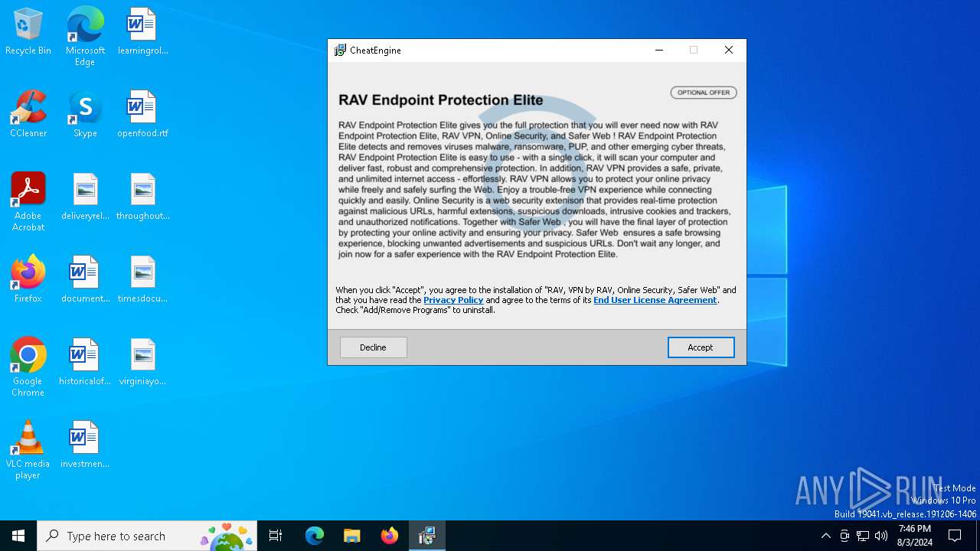Click the OPTIONAL OFFER badge

pos(704,93)
